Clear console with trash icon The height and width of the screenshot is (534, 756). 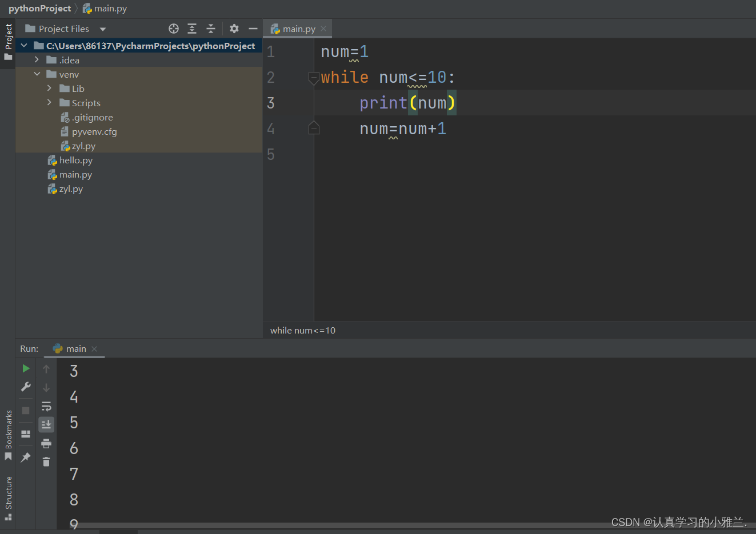click(46, 461)
